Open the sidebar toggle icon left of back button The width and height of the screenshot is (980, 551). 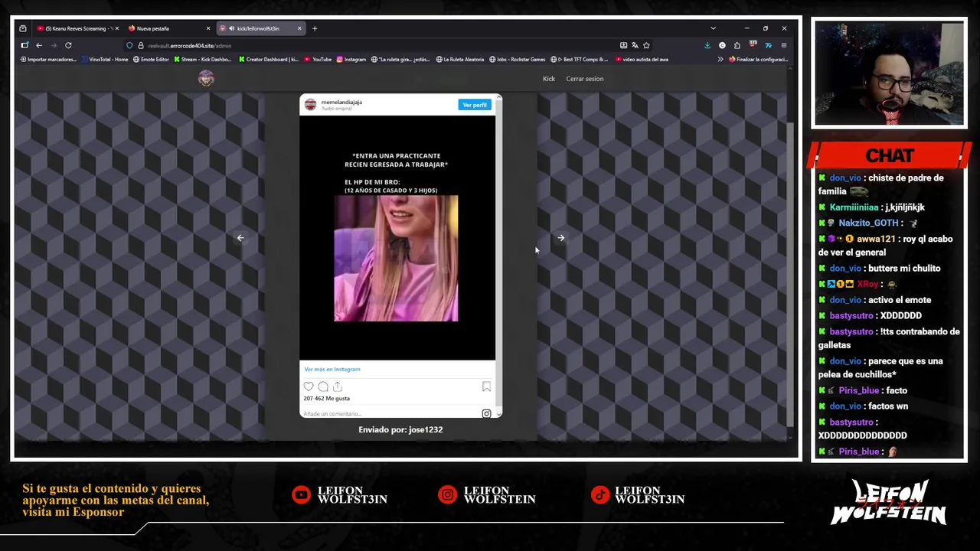click(x=24, y=45)
